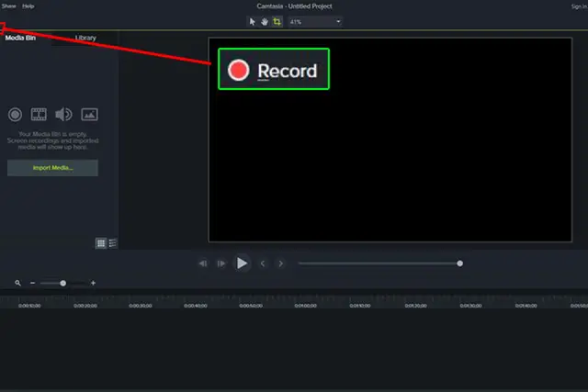Switch to the Library tab
This screenshot has width=588, height=392.
pyautogui.click(x=85, y=38)
